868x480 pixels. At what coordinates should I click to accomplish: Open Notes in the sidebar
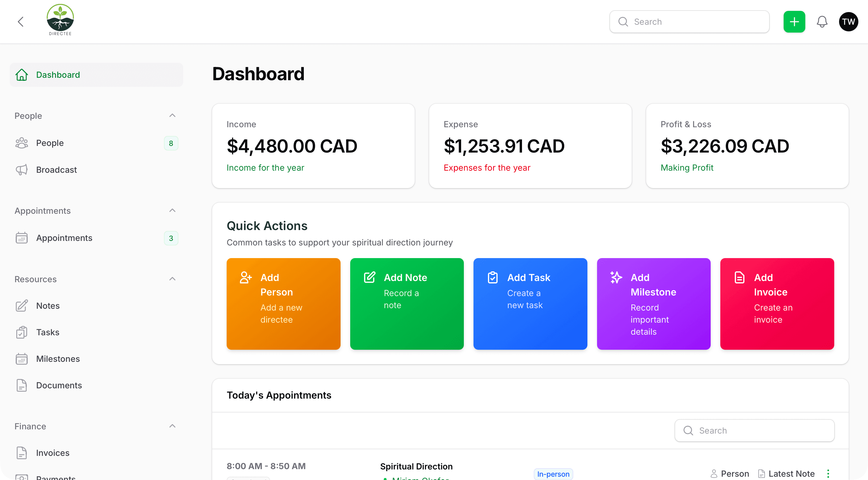pos(96,306)
